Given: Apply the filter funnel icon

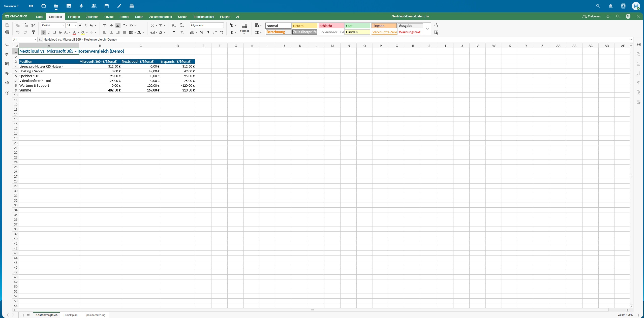Looking at the screenshot, I should click(174, 32).
